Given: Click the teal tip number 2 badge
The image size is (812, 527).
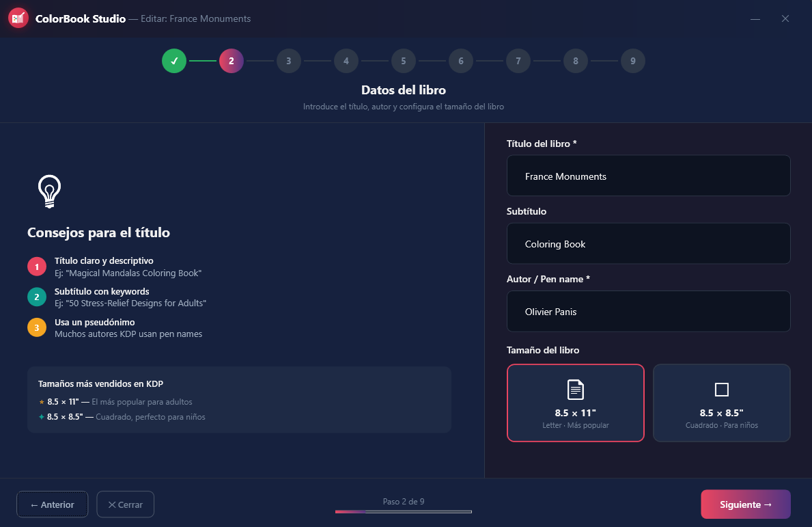Looking at the screenshot, I should (37, 297).
